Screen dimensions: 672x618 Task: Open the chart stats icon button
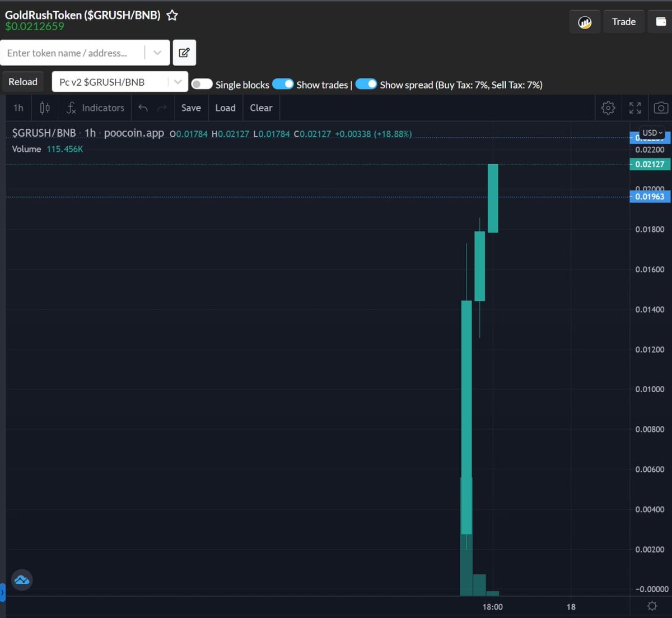pyautogui.click(x=585, y=22)
